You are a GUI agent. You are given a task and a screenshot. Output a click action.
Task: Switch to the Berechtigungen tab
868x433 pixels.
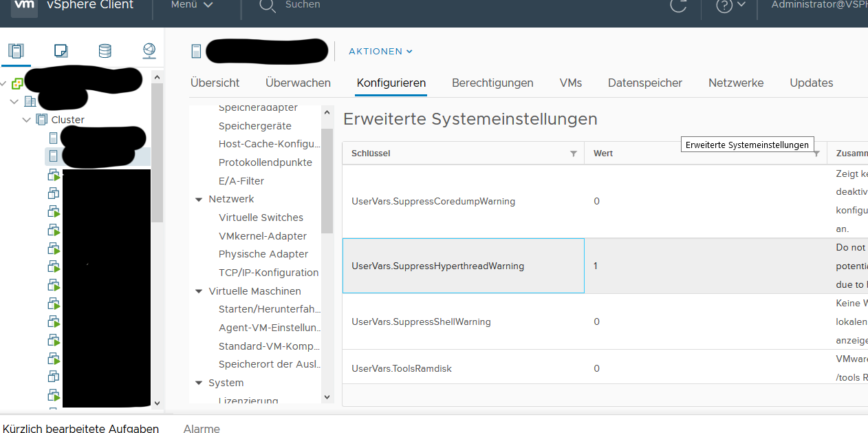pyautogui.click(x=492, y=82)
